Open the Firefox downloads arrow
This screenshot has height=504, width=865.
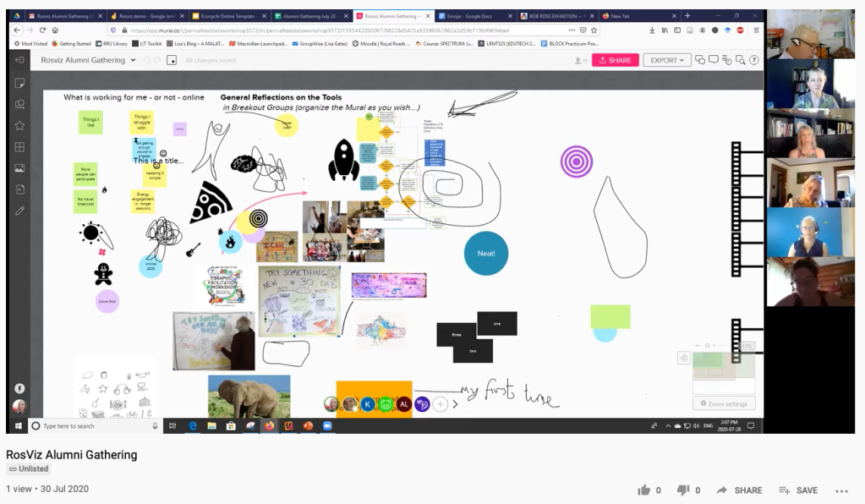coord(652,30)
